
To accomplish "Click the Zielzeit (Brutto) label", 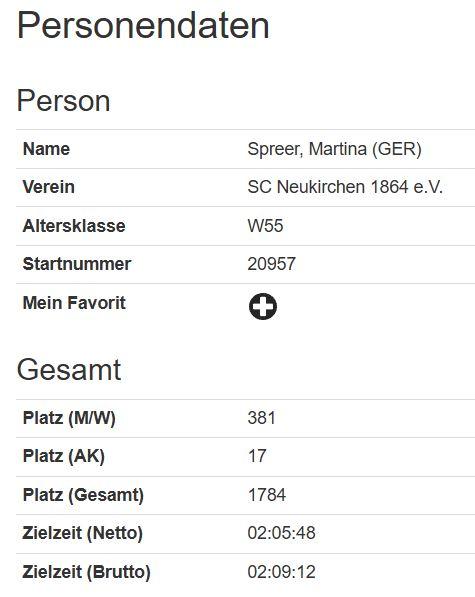I will pyautogui.click(x=86, y=572).
